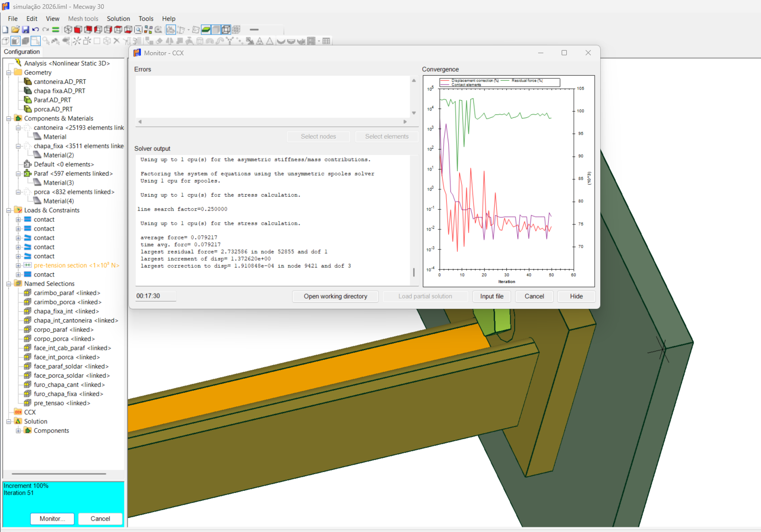Collapse the Geometry tree node
The width and height of the screenshot is (761, 532).
[x=9, y=72]
